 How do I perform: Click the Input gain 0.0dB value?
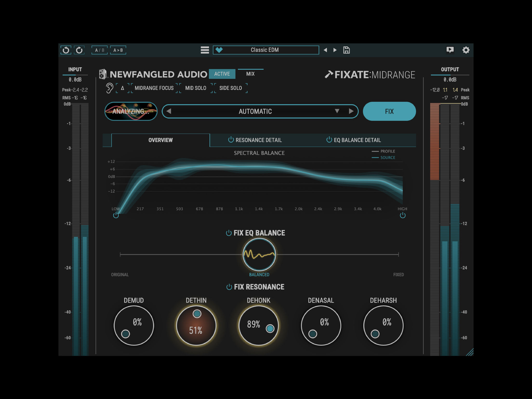pos(75,80)
